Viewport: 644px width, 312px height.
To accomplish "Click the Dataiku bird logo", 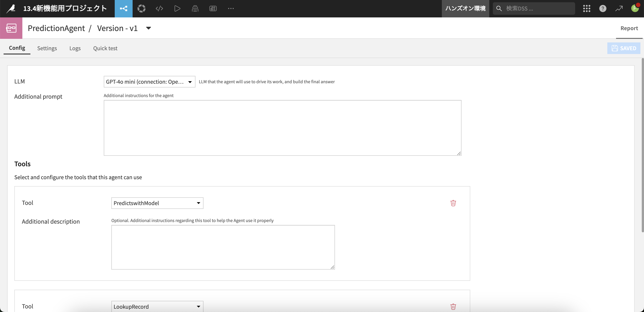I will point(11,8).
